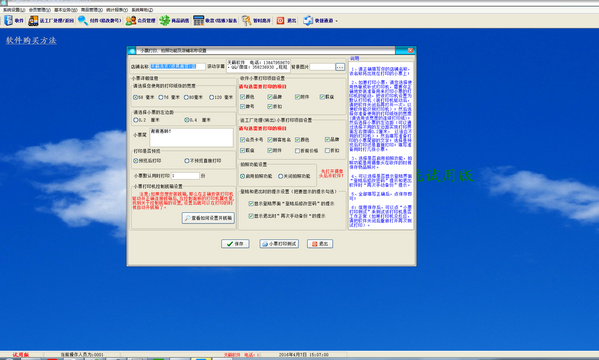Click the 小票打印测试 button
This screenshot has width=599, height=360.
pos(279,244)
